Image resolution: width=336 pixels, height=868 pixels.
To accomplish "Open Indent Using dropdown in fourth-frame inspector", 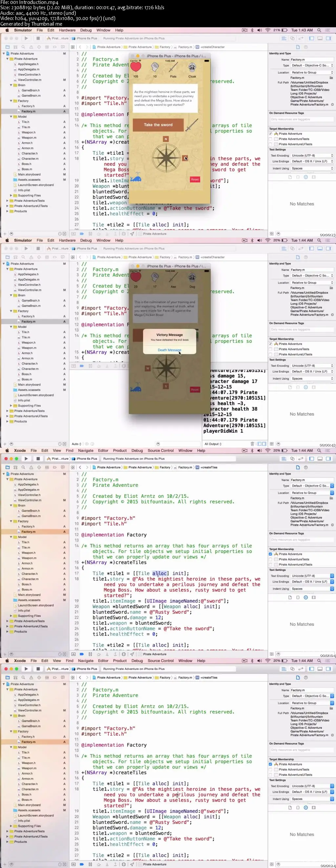I will click(x=312, y=799).
